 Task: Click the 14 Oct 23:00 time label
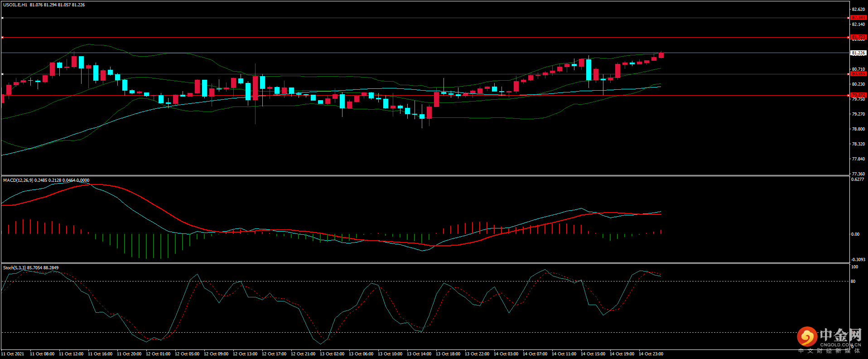651,354
